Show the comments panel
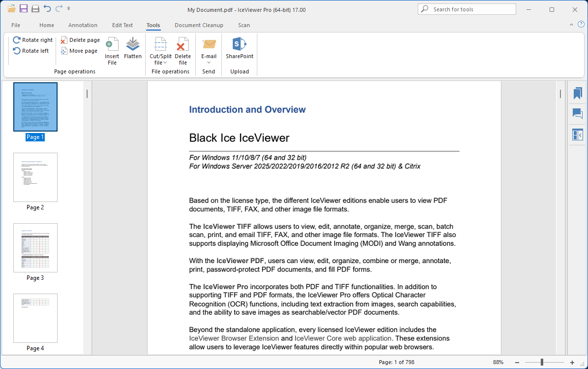The width and height of the screenshot is (588, 369). coord(577,114)
